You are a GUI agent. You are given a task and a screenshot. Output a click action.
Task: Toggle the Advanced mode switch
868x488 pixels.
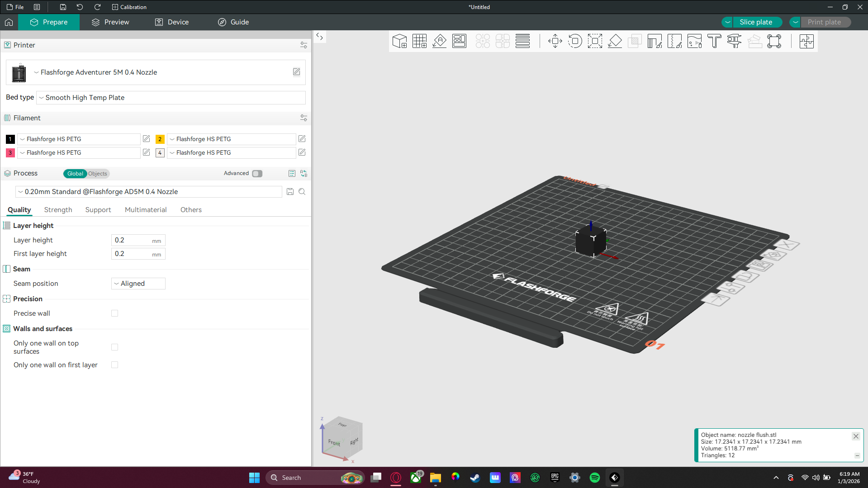pyautogui.click(x=257, y=174)
